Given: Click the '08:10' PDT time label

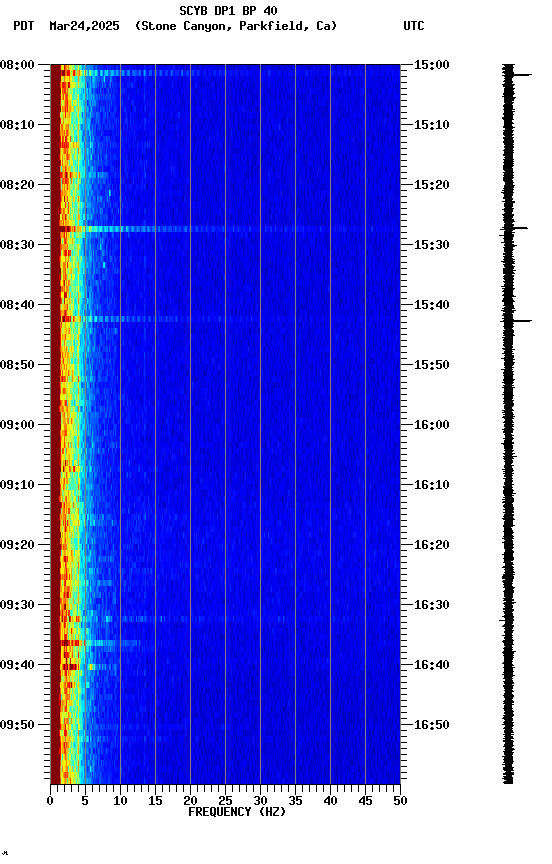Looking at the screenshot, I should 17,125.
